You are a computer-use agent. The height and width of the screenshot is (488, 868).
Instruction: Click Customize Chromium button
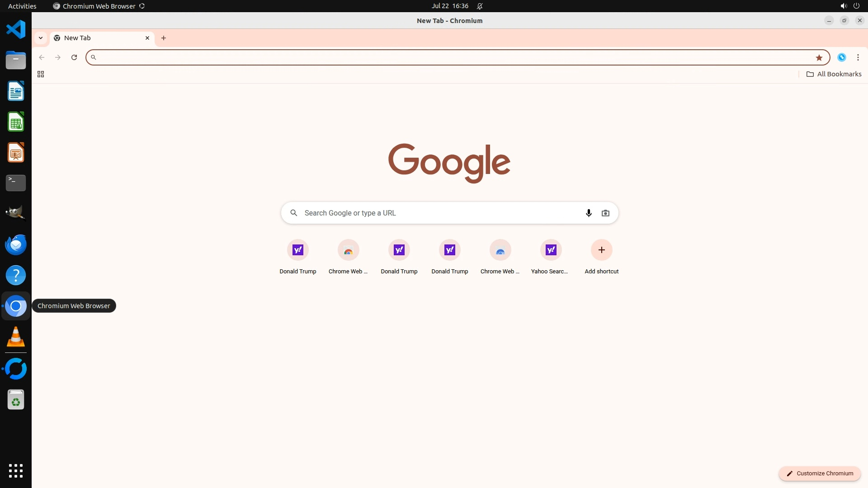point(819,473)
